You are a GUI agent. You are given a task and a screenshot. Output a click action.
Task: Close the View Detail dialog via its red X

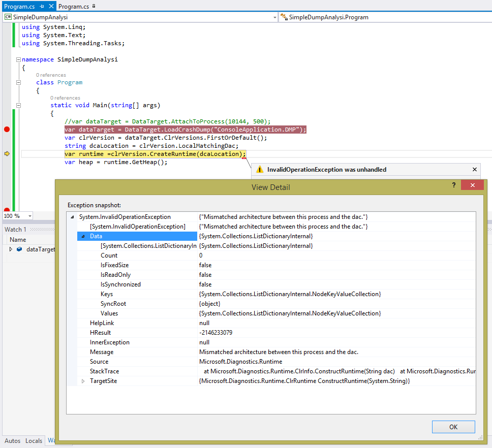coord(472,185)
